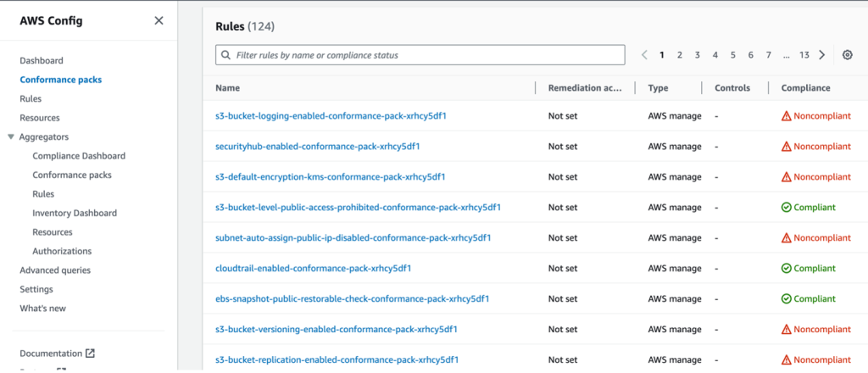The width and height of the screenshot is (868, 373).
Task: Go to previous page using left chevron
Action: pos(644,55)
